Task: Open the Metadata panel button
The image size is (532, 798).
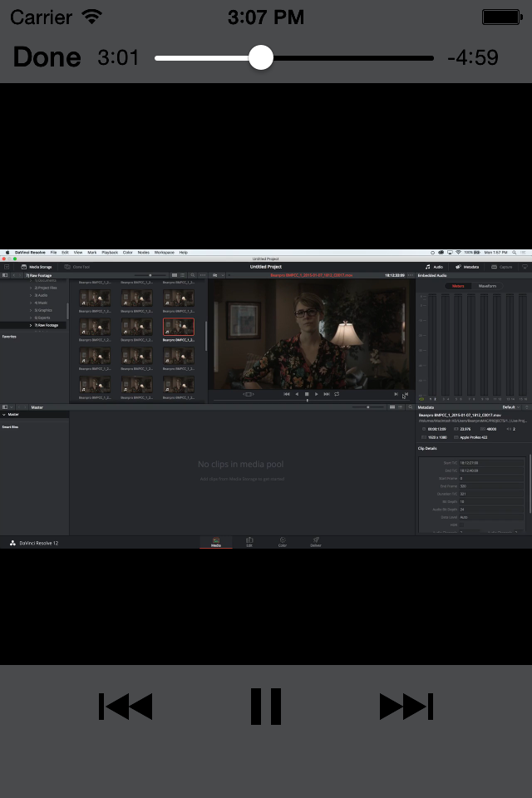Action: 467,267
